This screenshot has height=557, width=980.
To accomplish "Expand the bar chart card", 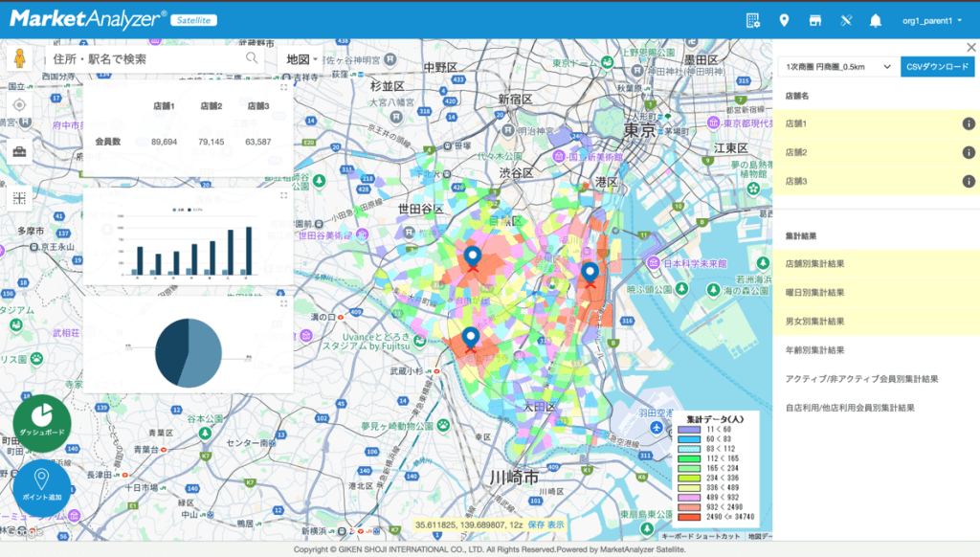I will pos(283,195).
